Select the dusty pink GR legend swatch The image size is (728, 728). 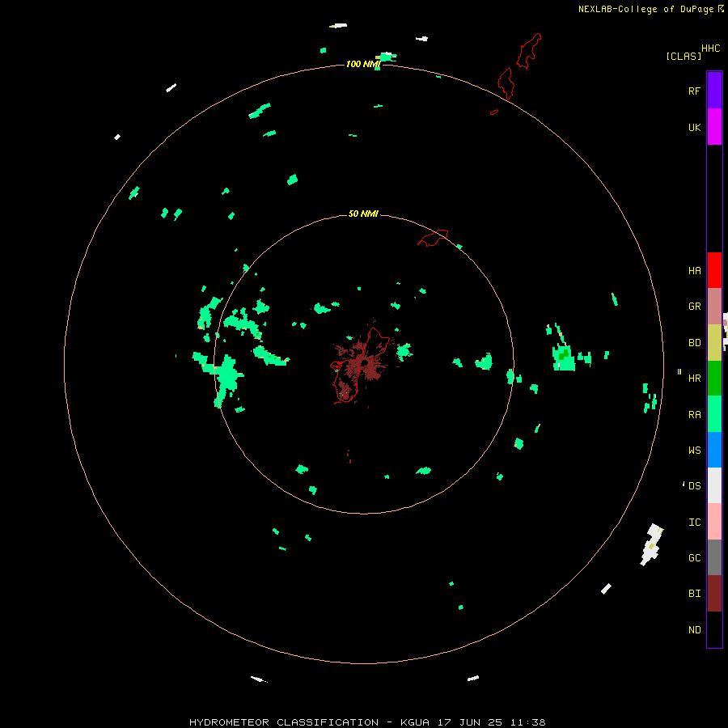(x=714, y=307)
